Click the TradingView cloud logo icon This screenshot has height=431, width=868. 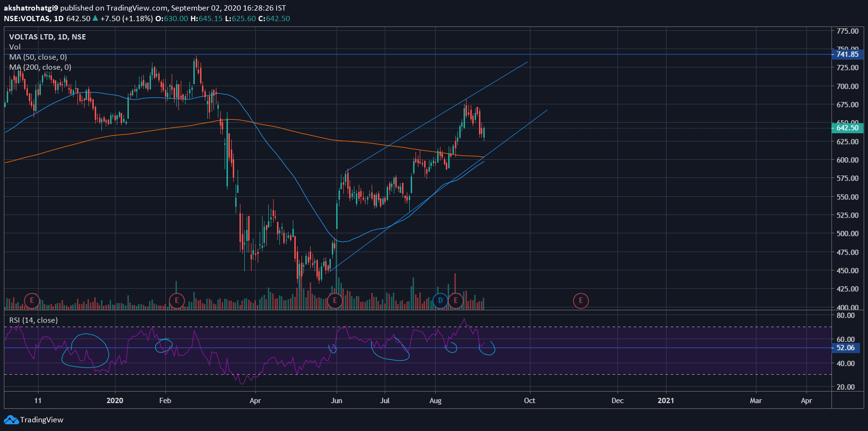click(x=11, y=420)
